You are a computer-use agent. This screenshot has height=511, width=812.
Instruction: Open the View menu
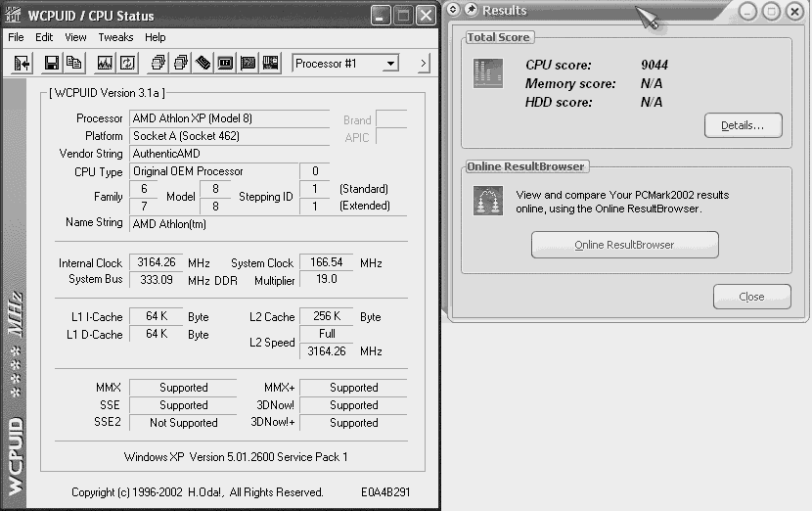click(x=75, y=37)
